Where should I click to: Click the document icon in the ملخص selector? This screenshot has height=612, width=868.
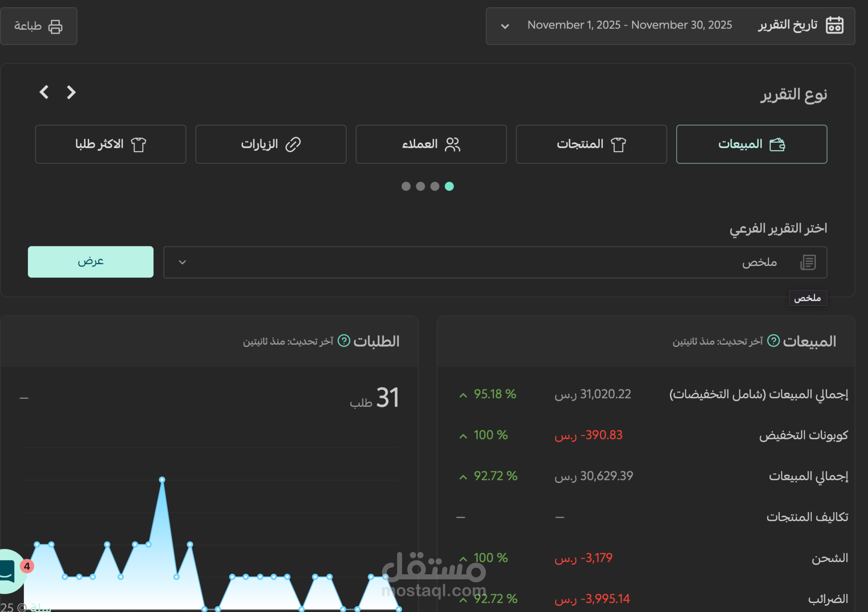(808, 262)
